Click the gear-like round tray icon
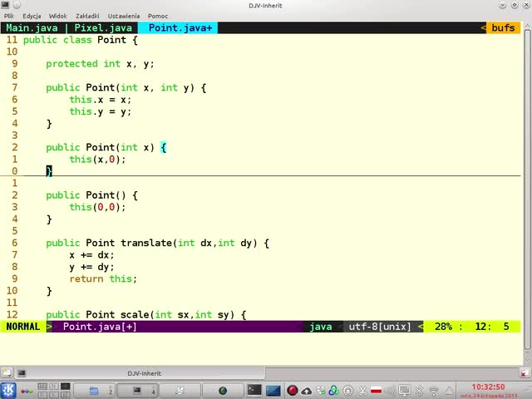The image size is (532, 399). click(348, 391)
